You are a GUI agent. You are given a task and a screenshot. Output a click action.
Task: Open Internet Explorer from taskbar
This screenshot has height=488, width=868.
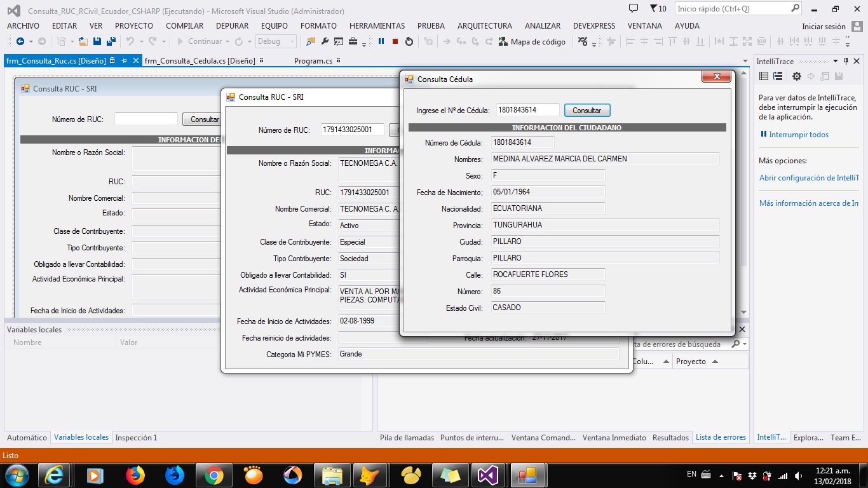pyautogui.click(x=55, y=475)
